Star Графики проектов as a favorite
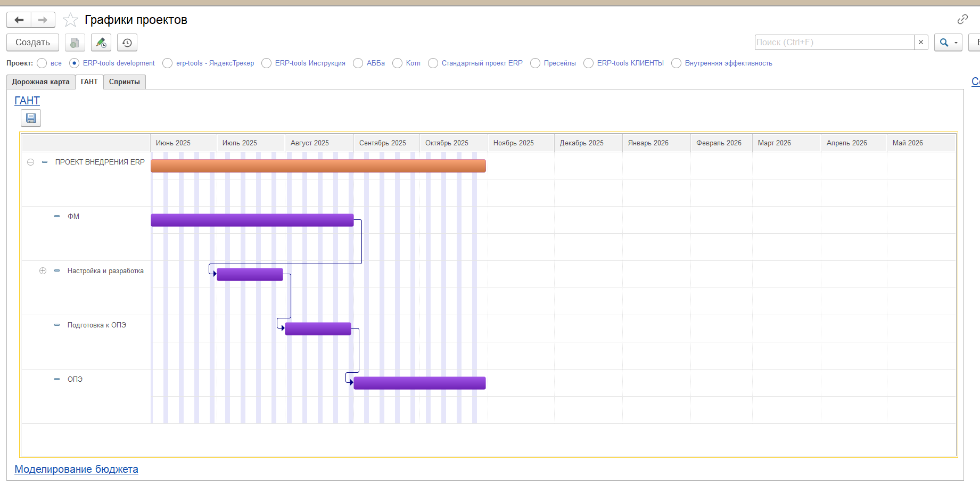 [70, 20]
